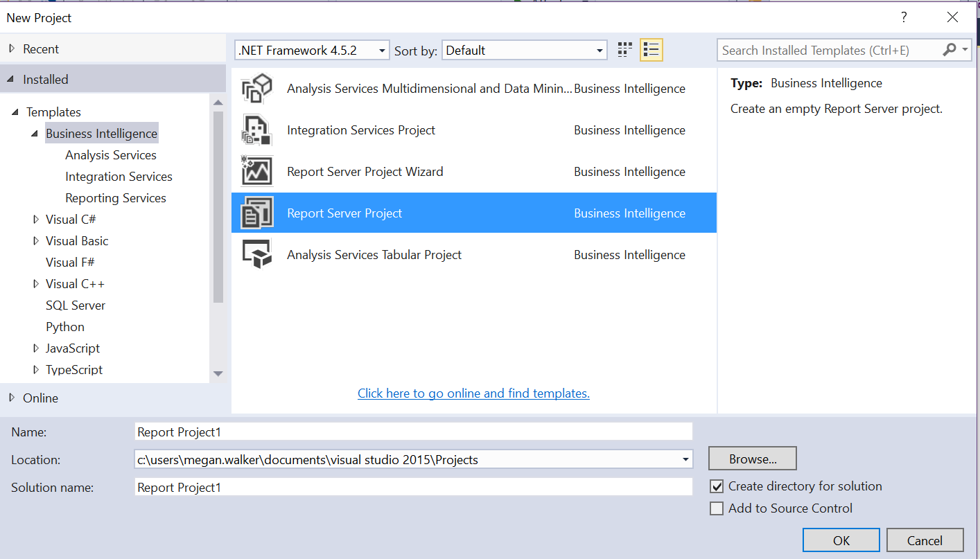Click the Cancel button
Viewport: 980px width, 559px height.
coord(925,540)
